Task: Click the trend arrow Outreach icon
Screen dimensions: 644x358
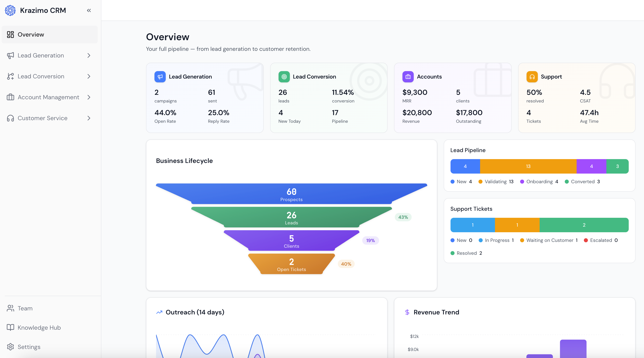Action: pyautogui.click(x=159, y=312)
